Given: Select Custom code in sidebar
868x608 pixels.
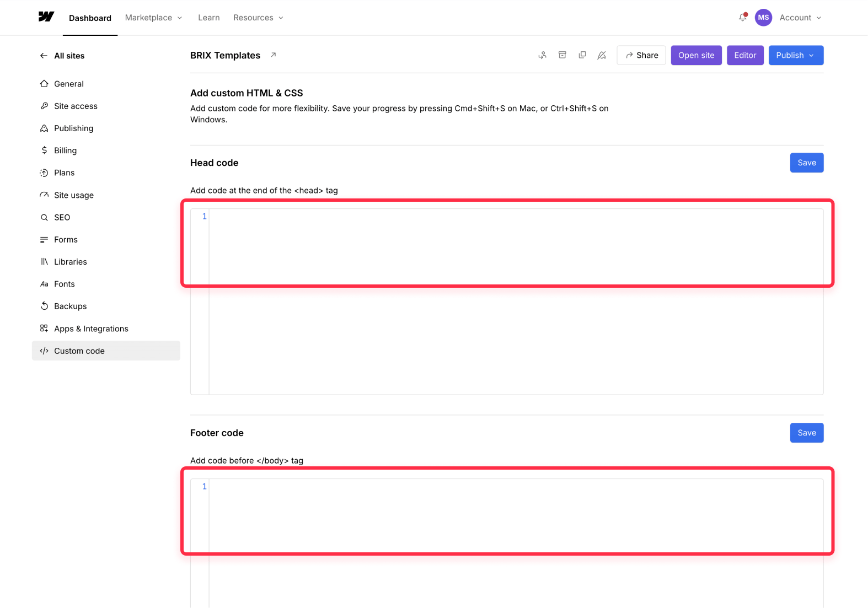Looking at the screenshot, I should click(106, 351).
